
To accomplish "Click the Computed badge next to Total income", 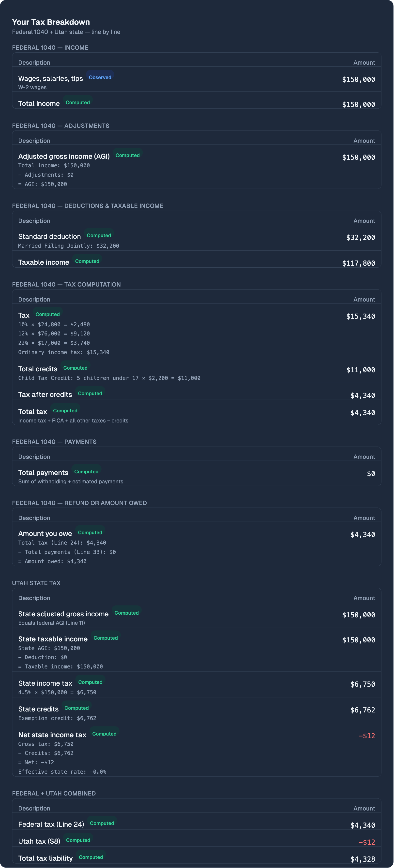I will coord(77,102).
